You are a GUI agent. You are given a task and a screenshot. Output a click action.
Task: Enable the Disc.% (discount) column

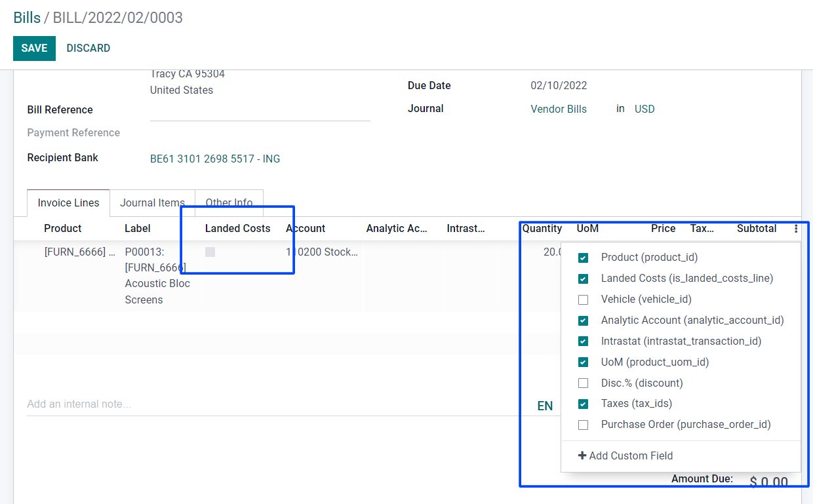(583, 383)
